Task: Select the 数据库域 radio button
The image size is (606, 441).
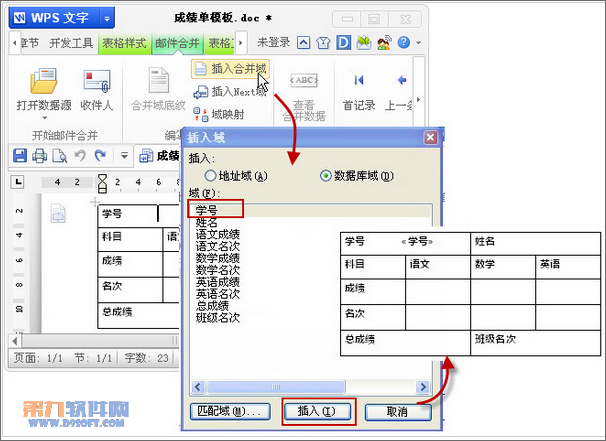Action: click(326, 175)
